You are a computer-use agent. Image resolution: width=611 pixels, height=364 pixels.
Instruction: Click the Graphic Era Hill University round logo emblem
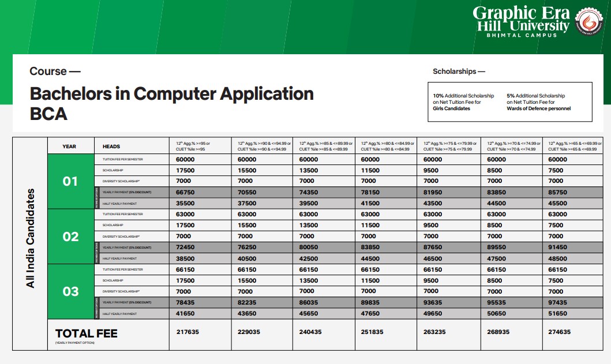point(589,22)
